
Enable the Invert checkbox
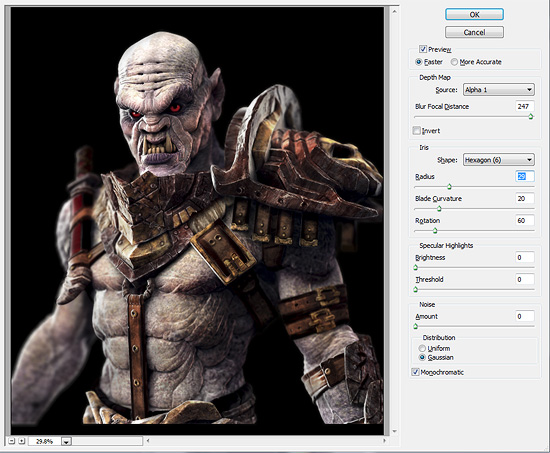coord(417,131)
